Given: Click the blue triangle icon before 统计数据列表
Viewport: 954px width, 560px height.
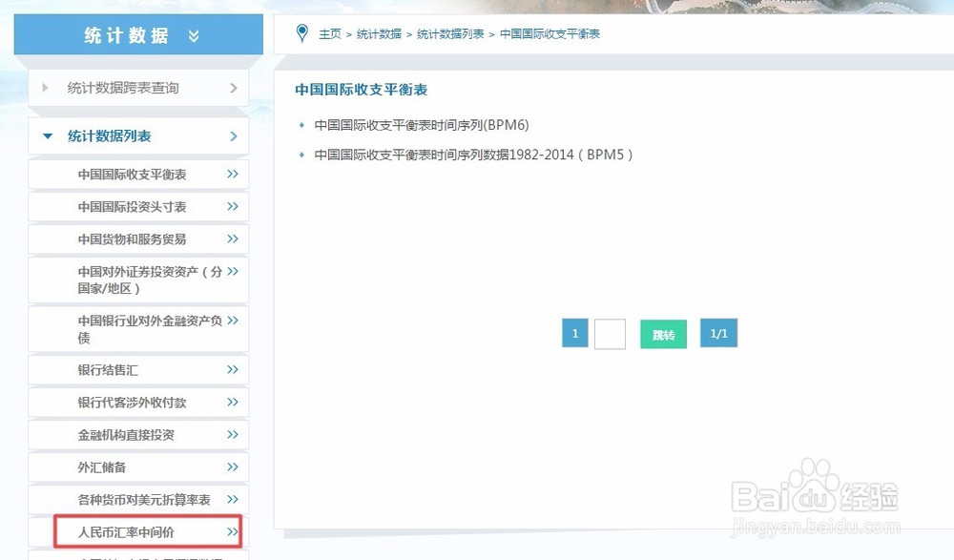Looking at the screenshot, I should click(48, 135).
